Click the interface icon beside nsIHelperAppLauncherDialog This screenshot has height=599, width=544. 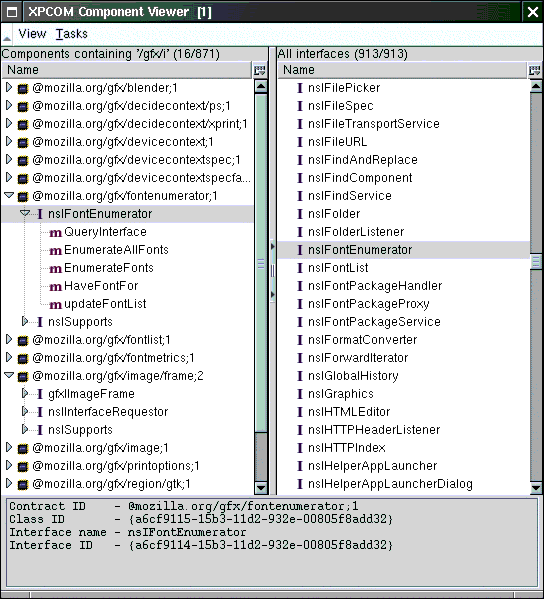pyautogui.click(x=300, y=484)
